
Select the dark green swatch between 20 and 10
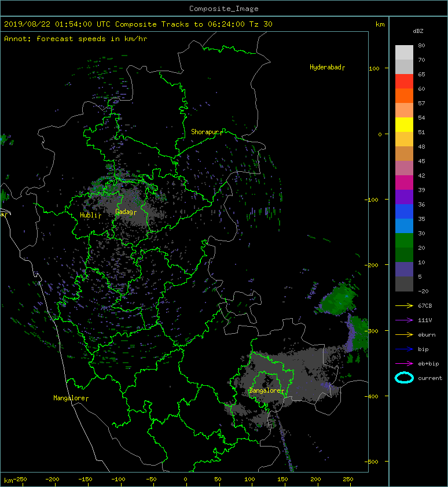click(x=404, y=254)
